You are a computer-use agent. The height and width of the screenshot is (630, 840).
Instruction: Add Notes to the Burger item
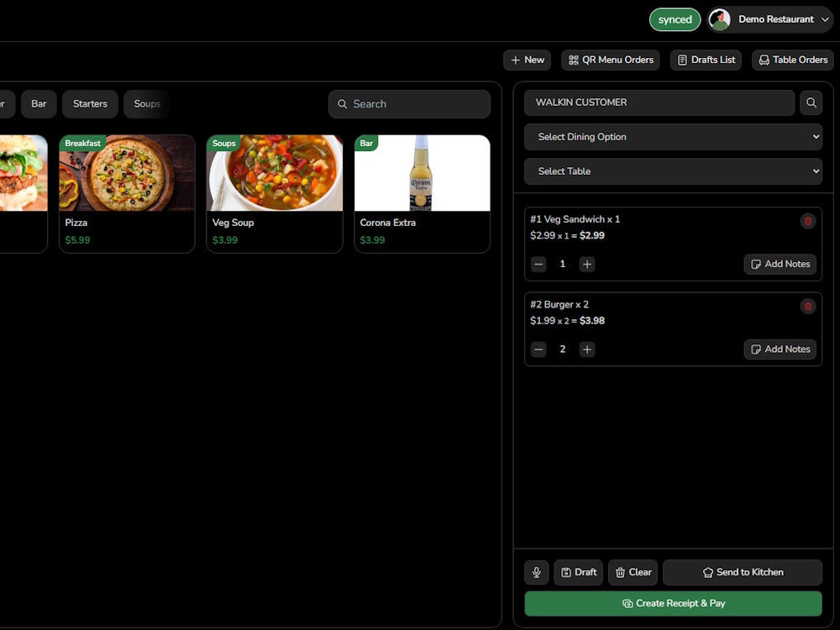point(780,349)
